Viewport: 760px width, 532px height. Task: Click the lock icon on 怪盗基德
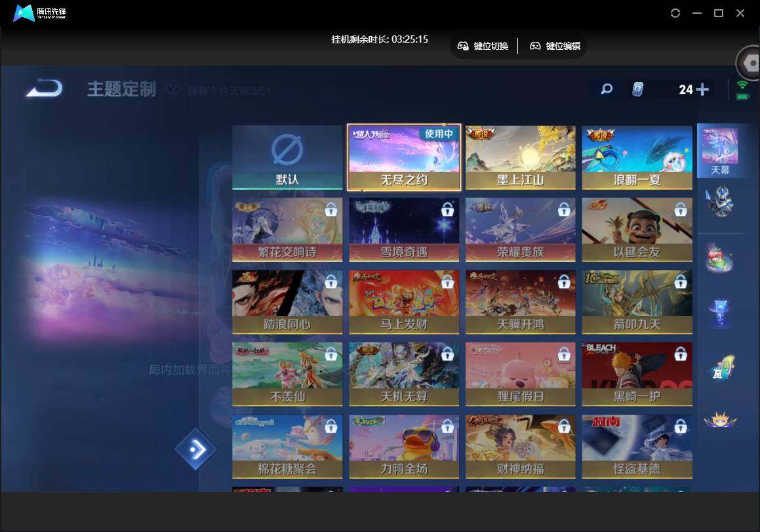[x=681, y=426]
